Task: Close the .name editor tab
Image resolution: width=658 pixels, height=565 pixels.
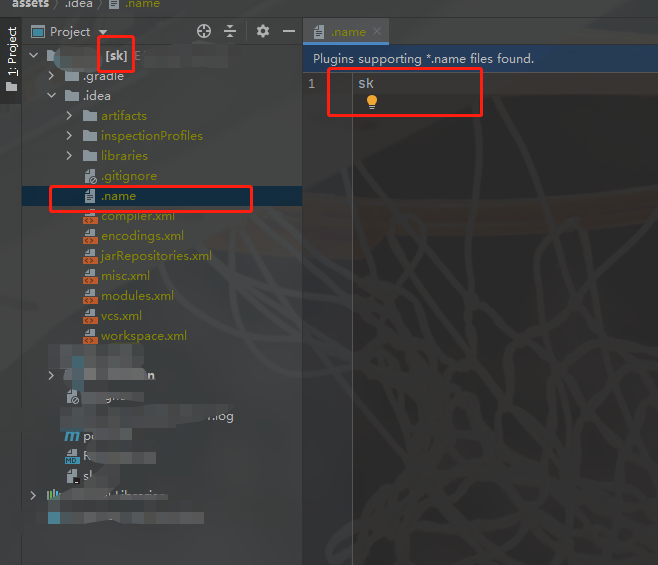Action: (x=378, y=32)
